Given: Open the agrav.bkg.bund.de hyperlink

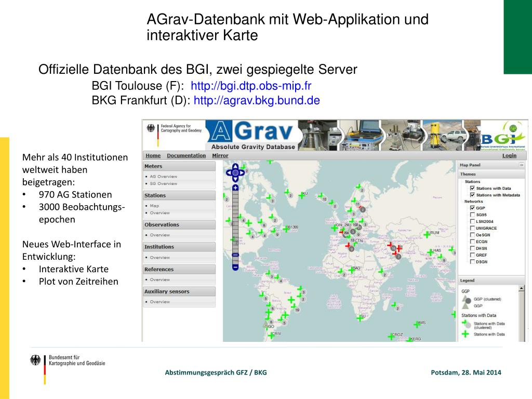Looking at the screenshot, I should 257,100.
